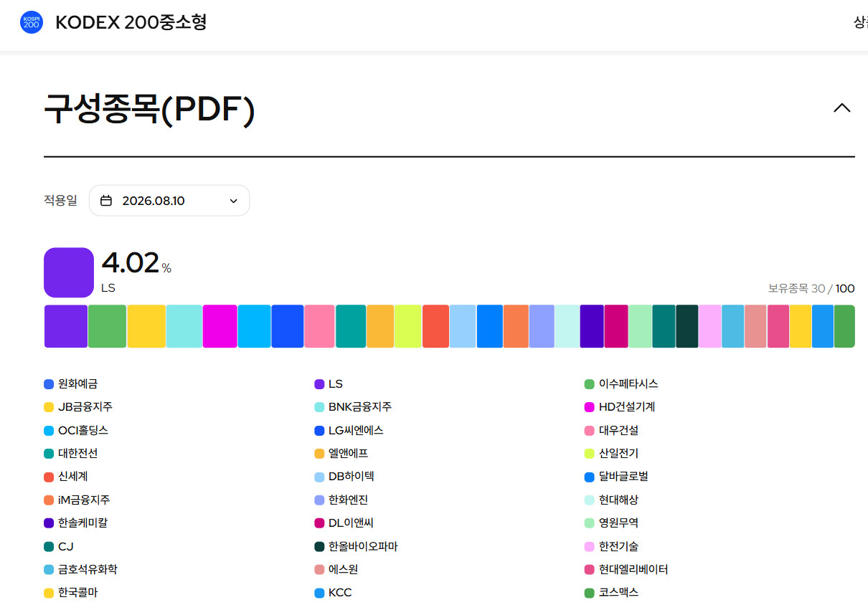The width and height of the screenshot is (868, 610).
Task: Open the 2026.08.10 date dropdown
Action: (x=169, y=201)
